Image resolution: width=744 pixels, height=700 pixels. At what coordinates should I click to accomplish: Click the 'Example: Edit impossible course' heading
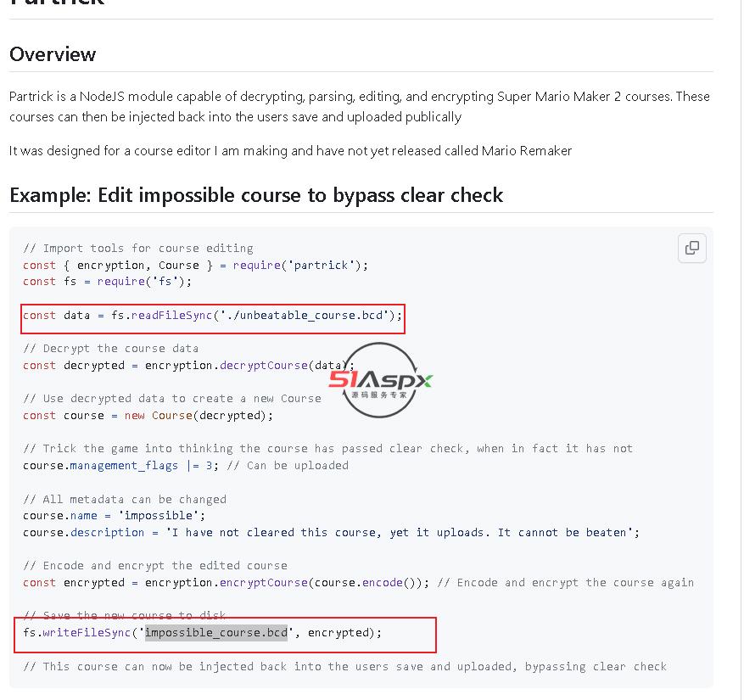click(256, 195)
